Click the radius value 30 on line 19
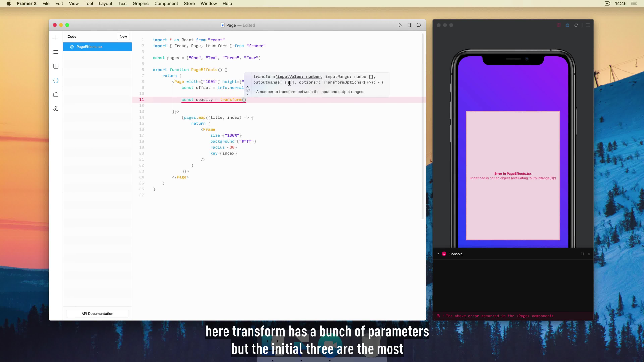644x362 pixels. [x=232, y=147]
